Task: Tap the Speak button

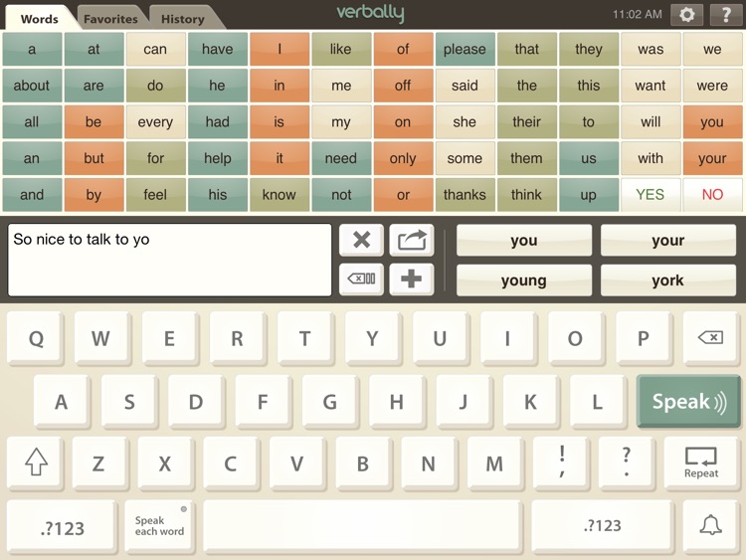Action: (688, 402)
